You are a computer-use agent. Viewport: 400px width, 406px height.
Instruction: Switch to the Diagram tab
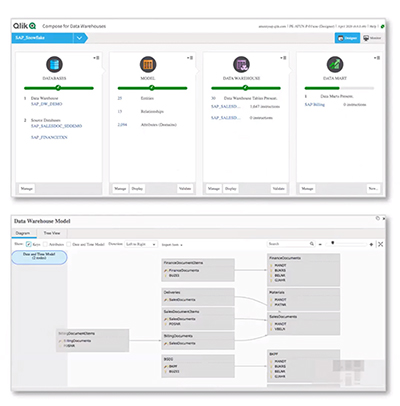(23, 233)
